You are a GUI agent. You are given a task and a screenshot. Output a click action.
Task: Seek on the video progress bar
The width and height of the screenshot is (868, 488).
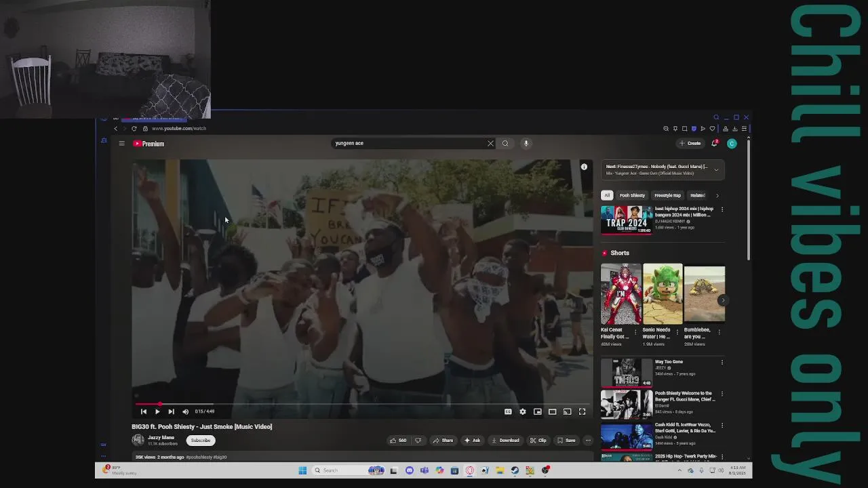363,404
